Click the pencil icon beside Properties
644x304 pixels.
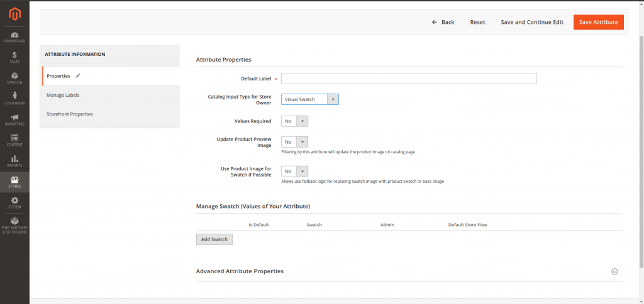pos(78,75)
